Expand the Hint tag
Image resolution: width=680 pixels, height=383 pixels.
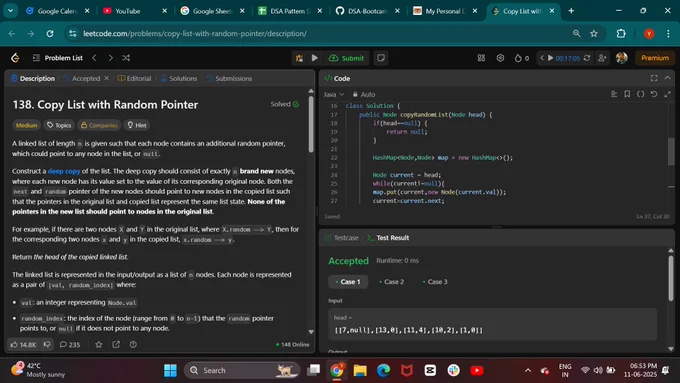[137, 125]
